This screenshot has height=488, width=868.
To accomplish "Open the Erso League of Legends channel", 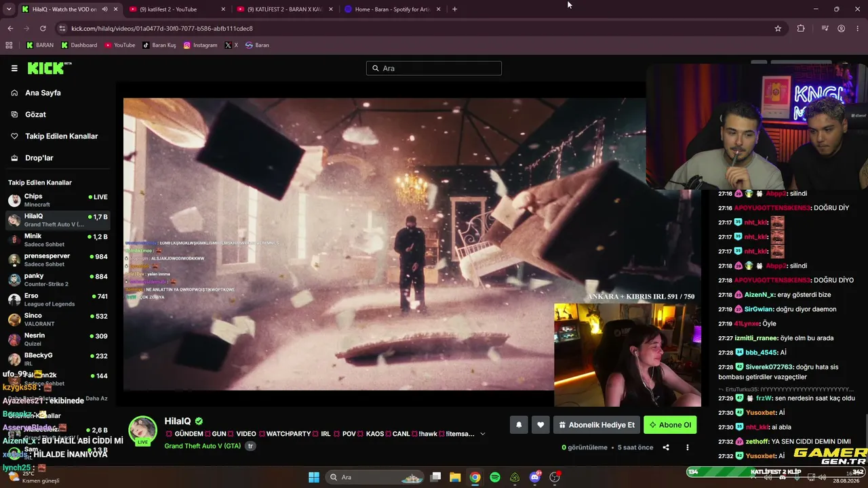I will point(58,300).
